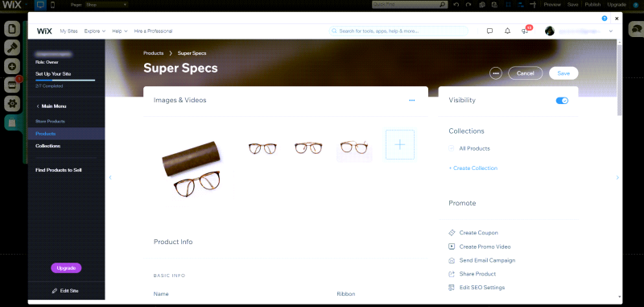644x307 pixels.
Task: Click Edit SEO Settings
Action: (477, 288)
